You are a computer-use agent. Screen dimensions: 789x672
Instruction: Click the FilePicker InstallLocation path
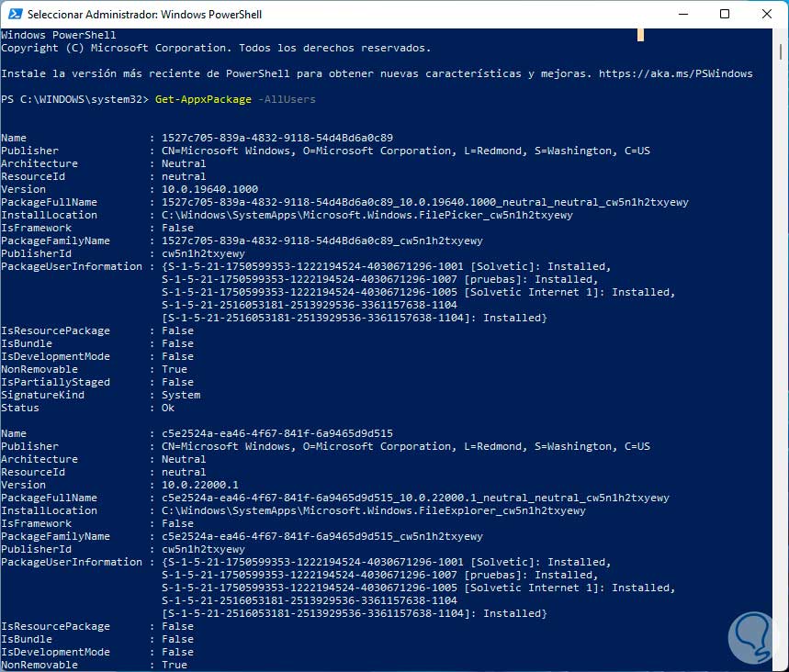(366, 215)
